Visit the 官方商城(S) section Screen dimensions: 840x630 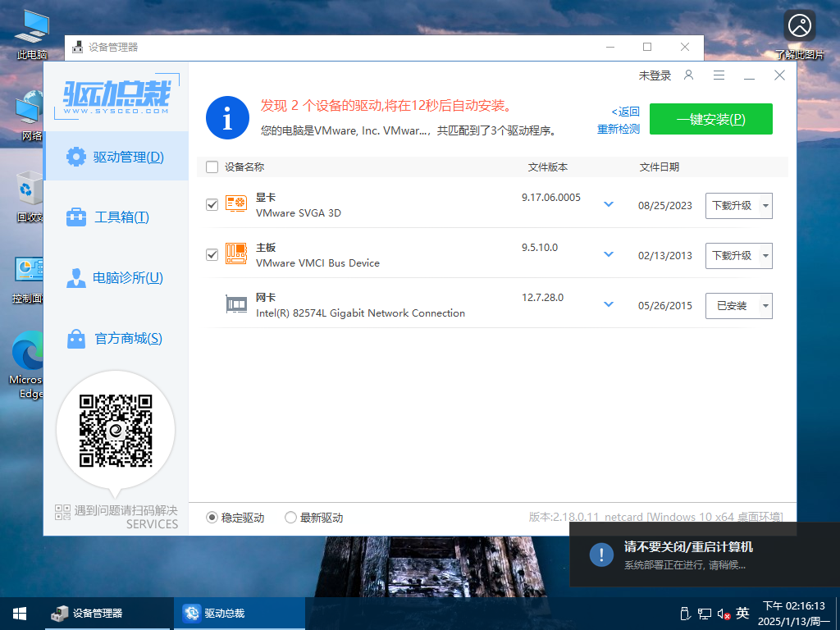tap(116, 339)
